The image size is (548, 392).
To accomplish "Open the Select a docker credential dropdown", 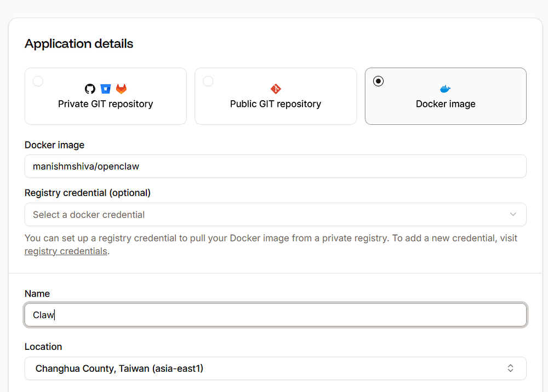I will pos(275,214).
